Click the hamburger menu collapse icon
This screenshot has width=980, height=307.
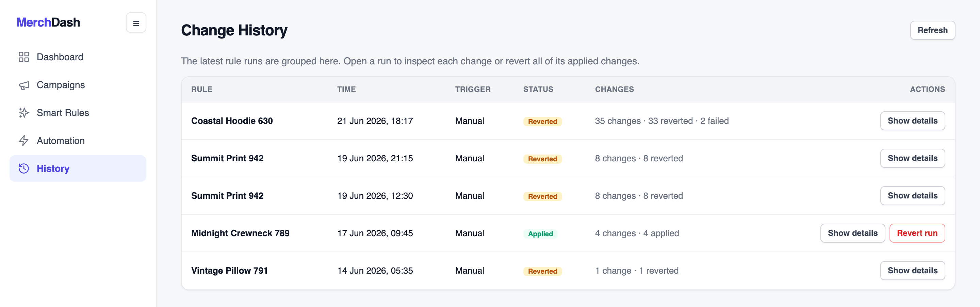pos(136,23)
